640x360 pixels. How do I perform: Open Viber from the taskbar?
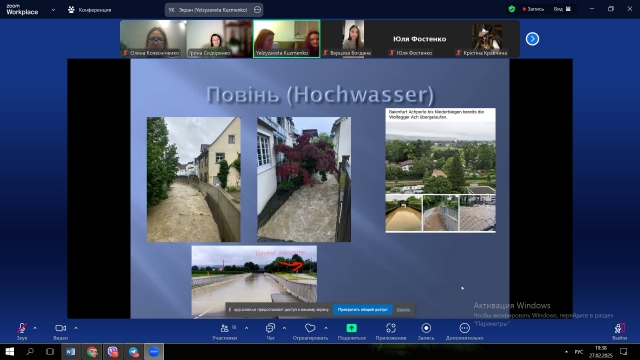(113, 351)
